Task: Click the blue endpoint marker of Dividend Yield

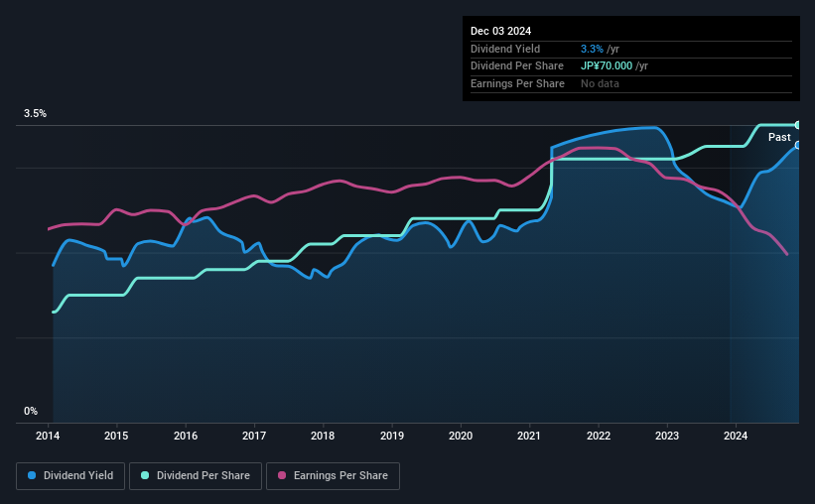Action: tap(797, 146)
